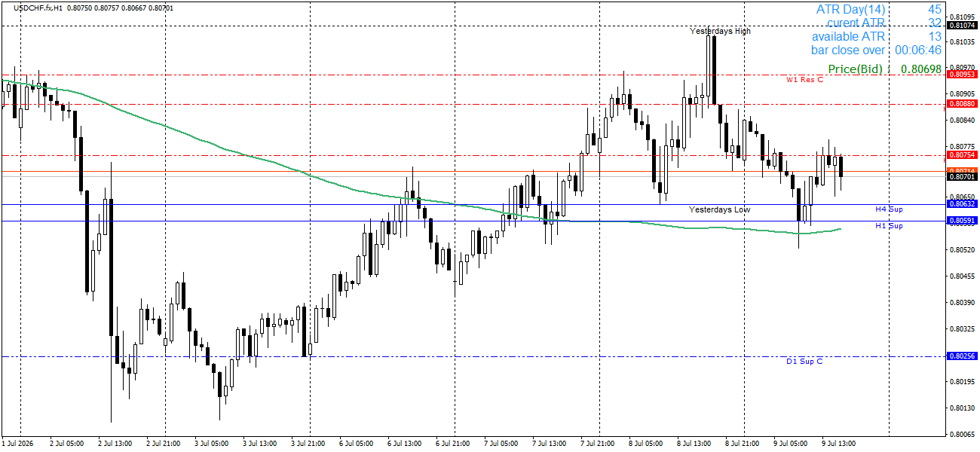The height and width of the screenshot is (452, 980).
Task: Click the red "W1 Res C" label
Action: [x=804, y=79]
